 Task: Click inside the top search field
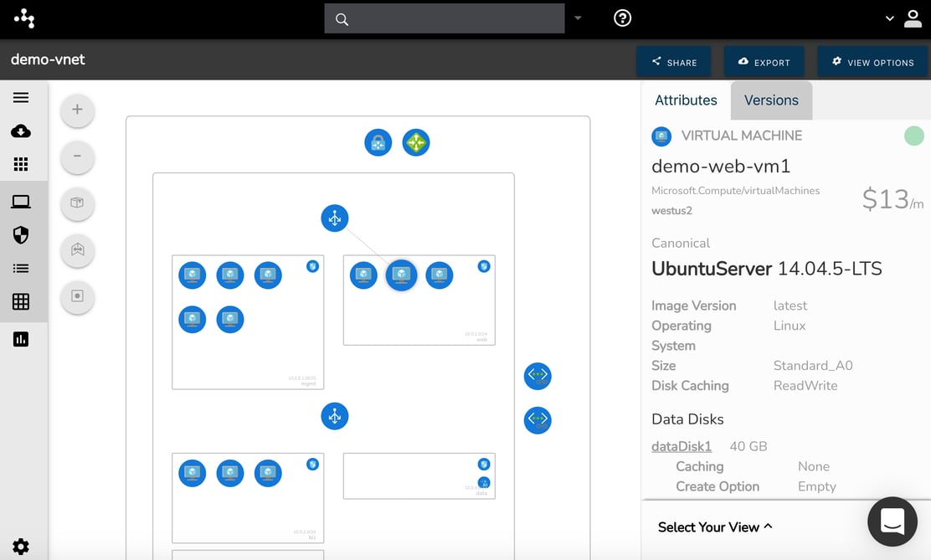(444, 18)
